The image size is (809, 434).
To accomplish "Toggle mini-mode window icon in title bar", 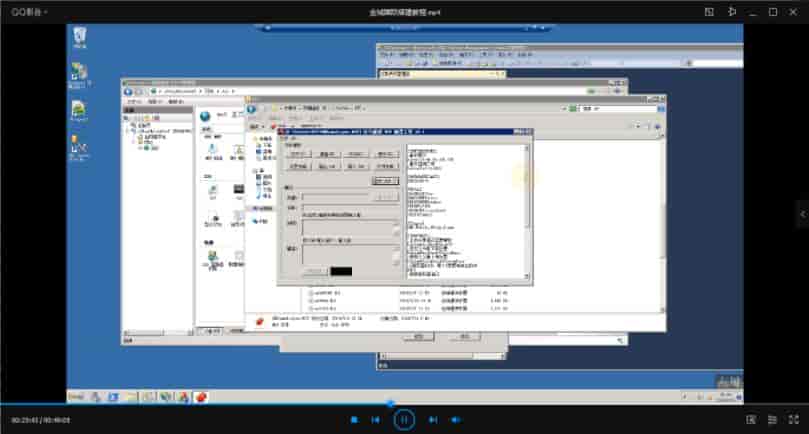I will pyautogui.click(x=709, y=12).
